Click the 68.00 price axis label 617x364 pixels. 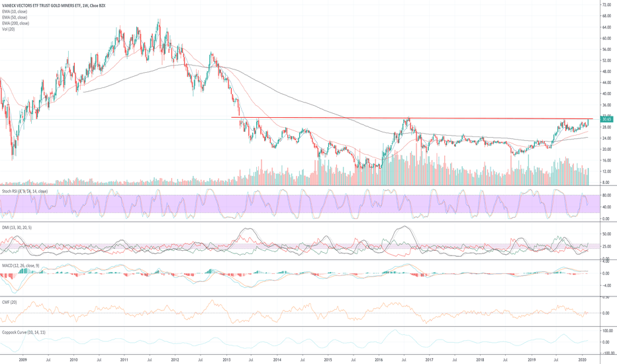[x=606, y=16]
